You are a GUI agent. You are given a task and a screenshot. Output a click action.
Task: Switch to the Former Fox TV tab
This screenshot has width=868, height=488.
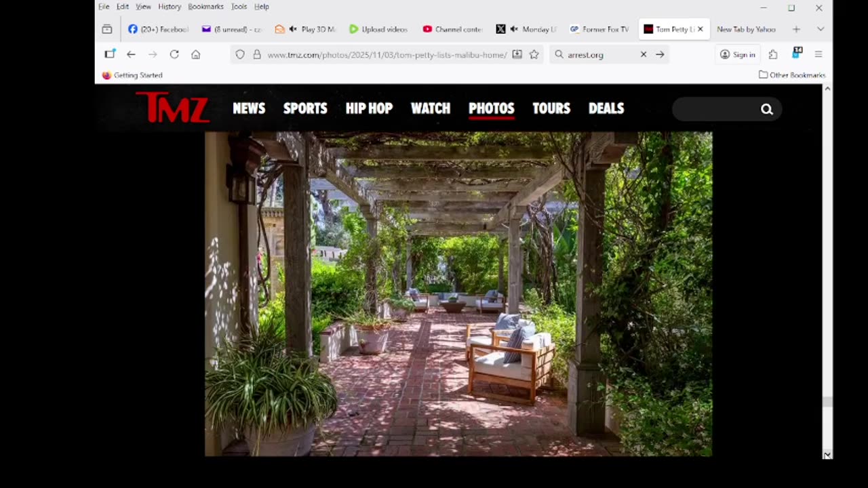pos(599,29)
